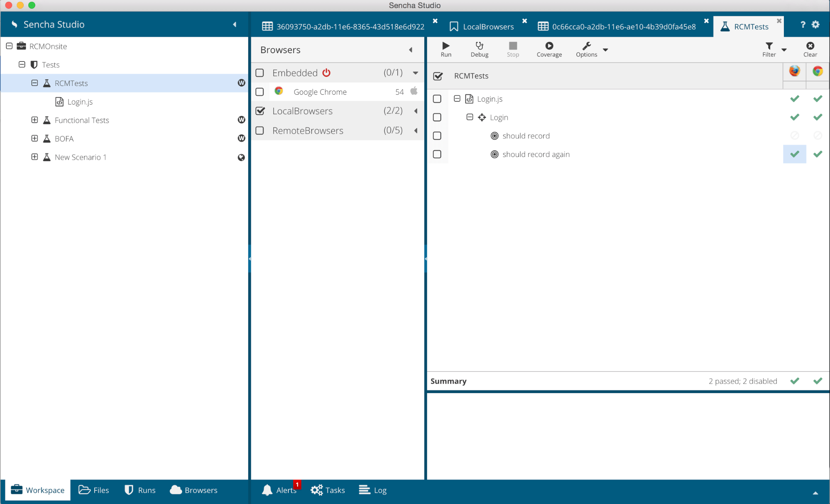Click Firefox disabled icon for should record
Viewport: 830px width, 504px height.
794,135
